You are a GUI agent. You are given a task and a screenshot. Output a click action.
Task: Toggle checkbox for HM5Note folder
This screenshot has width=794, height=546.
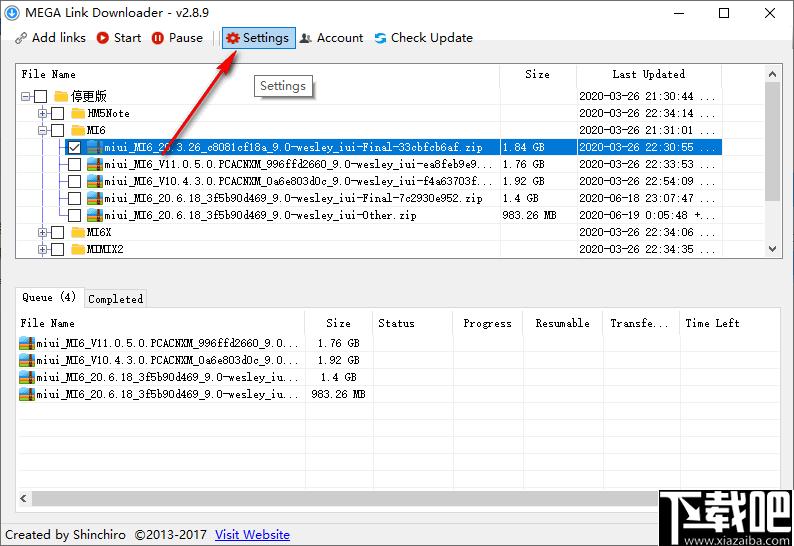pyautogui.click(x=58, y=113)
